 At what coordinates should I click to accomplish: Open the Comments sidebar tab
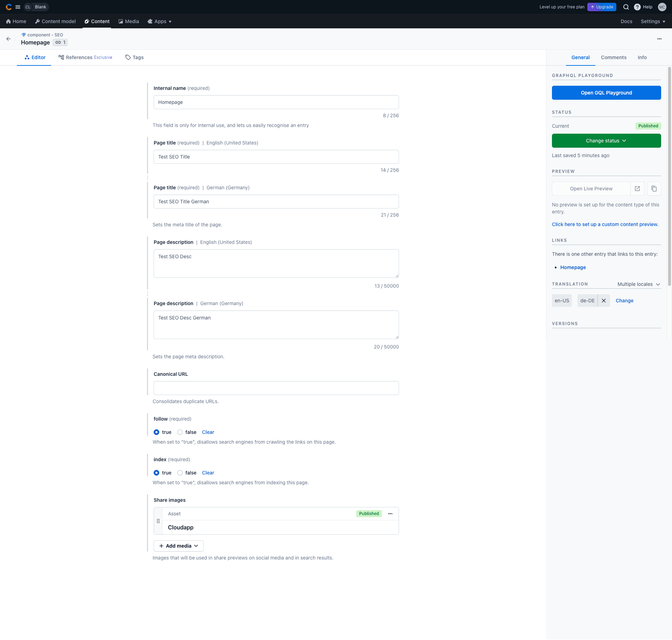point(613,57)
